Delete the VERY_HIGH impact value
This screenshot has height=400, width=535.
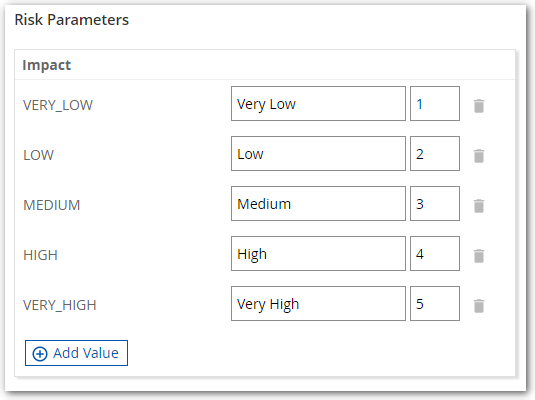[479, 306]
